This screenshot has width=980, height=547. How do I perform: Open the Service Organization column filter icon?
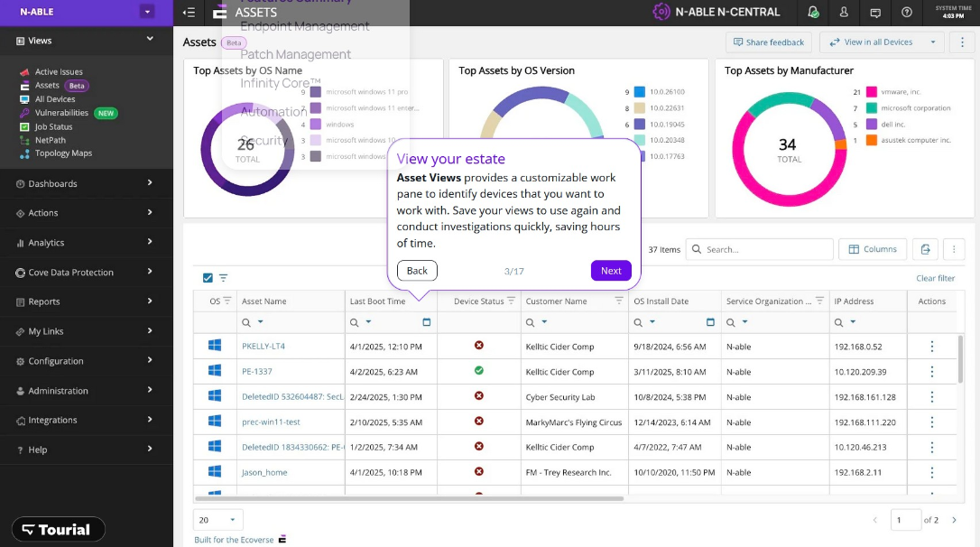pos(819,301)
